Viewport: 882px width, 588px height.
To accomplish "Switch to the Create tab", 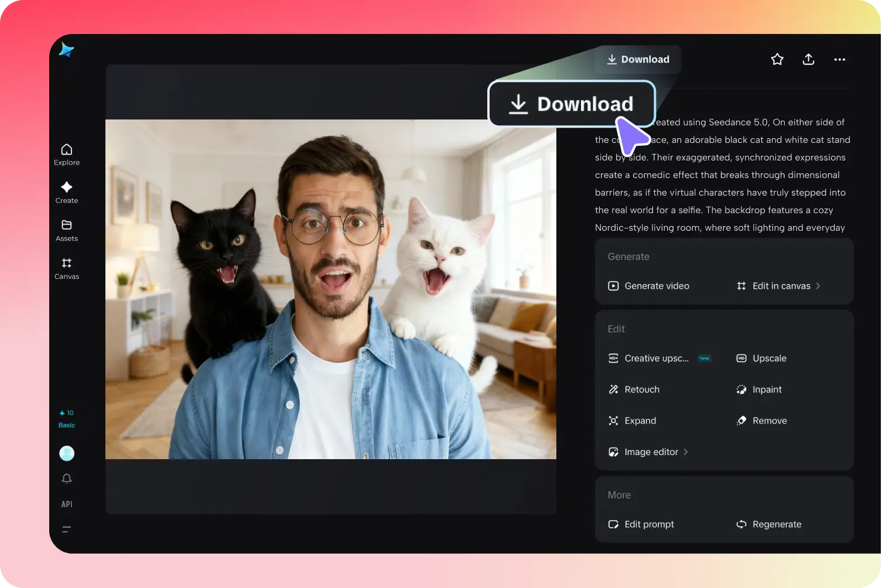I will [x=67, y=192].
